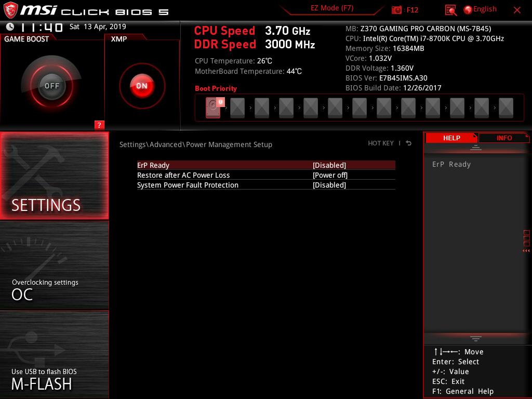The image size is (532, 399).
Task: Change ErP Ready [Disabled] value
Action: point(329,165)
